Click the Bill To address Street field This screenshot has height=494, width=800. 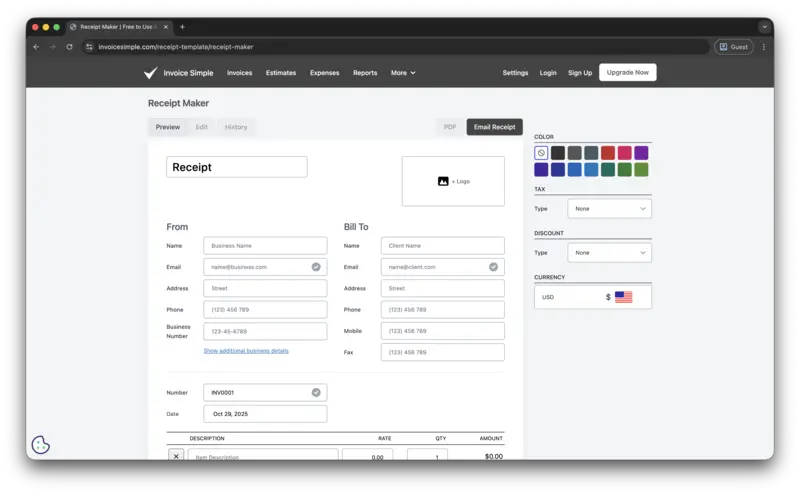pos(442,288)
